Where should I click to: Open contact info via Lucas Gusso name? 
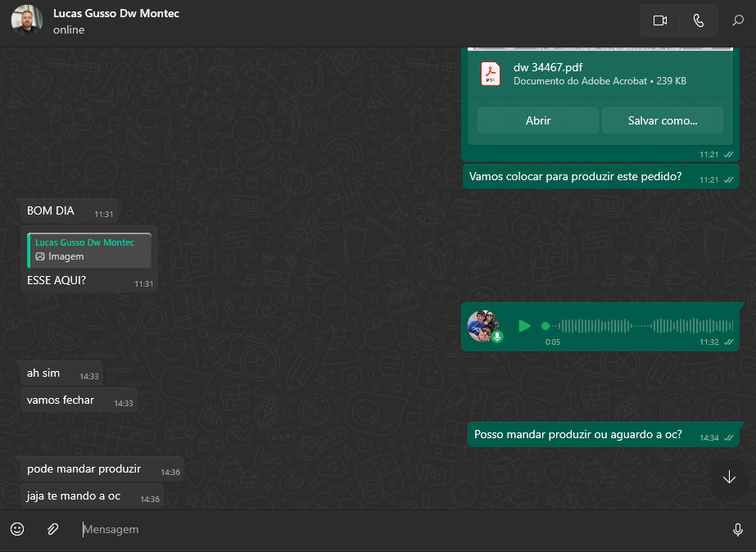pos(115,14)
